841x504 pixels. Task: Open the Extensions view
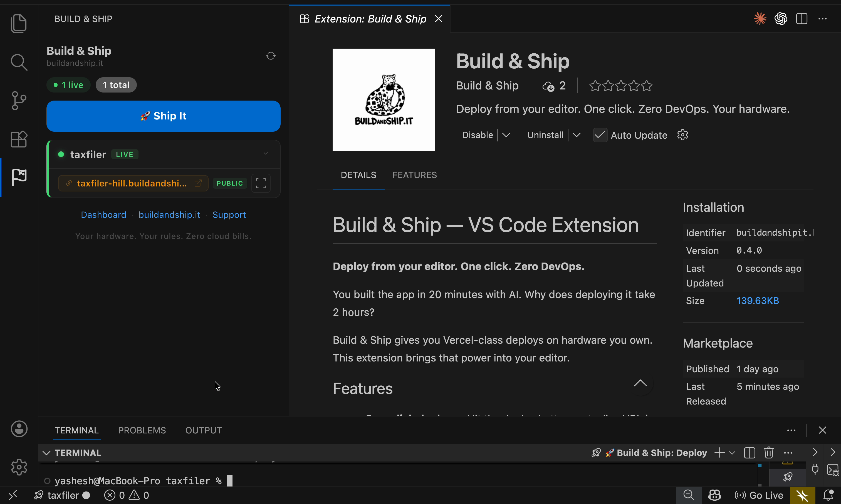pos(19,139)
